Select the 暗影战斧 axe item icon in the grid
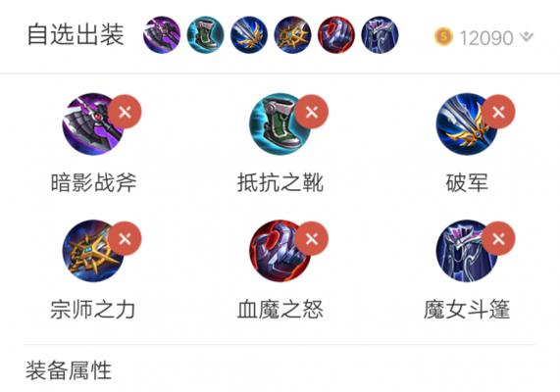The width and height of the screenshot is (560, 392). coord(93,124)
